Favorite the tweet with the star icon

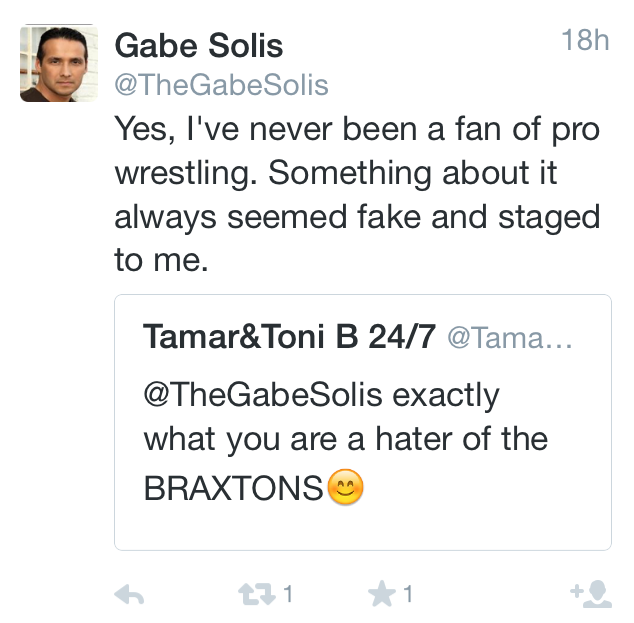click(x=381, y=595)
